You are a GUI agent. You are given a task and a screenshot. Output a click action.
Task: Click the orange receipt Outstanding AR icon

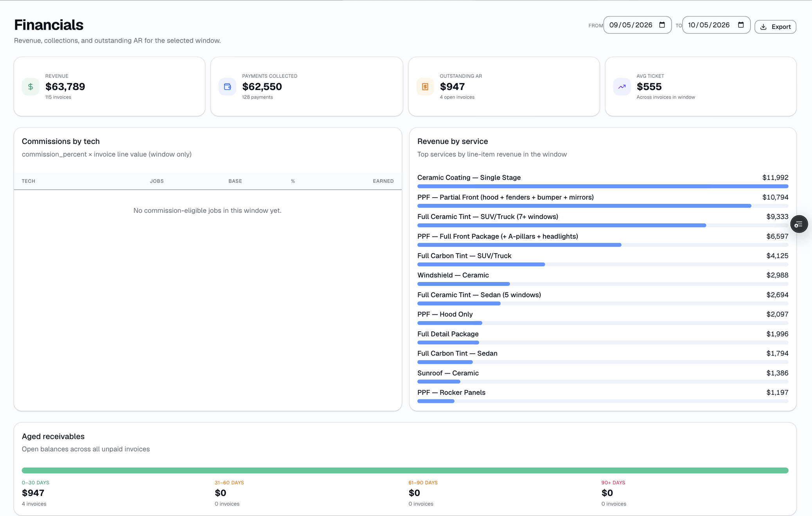[x=425, y=86]
